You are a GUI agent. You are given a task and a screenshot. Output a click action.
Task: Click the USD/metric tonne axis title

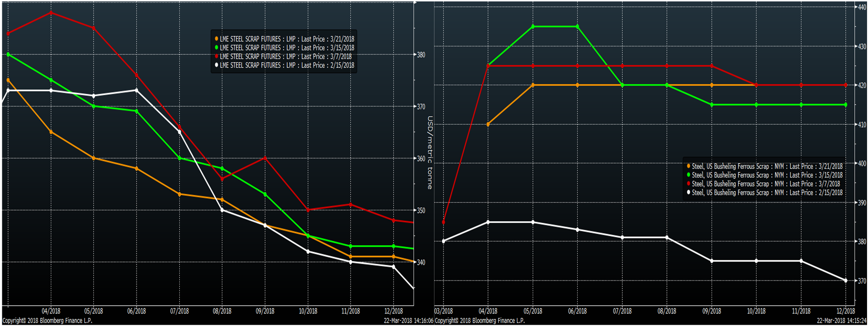point(430,153)
